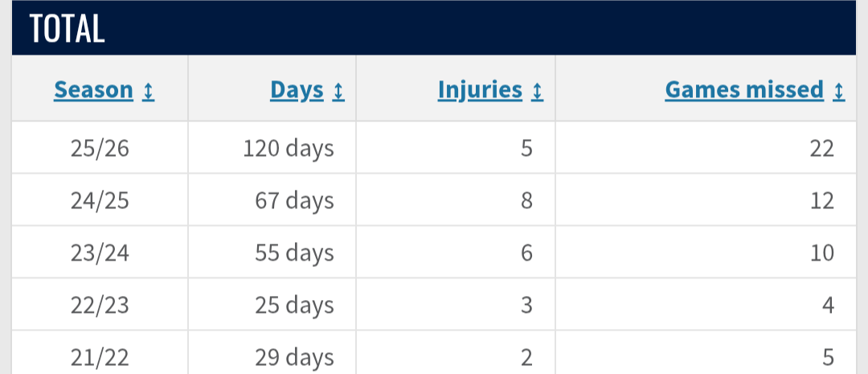Screen dimensions: 868x374
Task: Click the 55 days cell
Action: [x=272, y=252]
